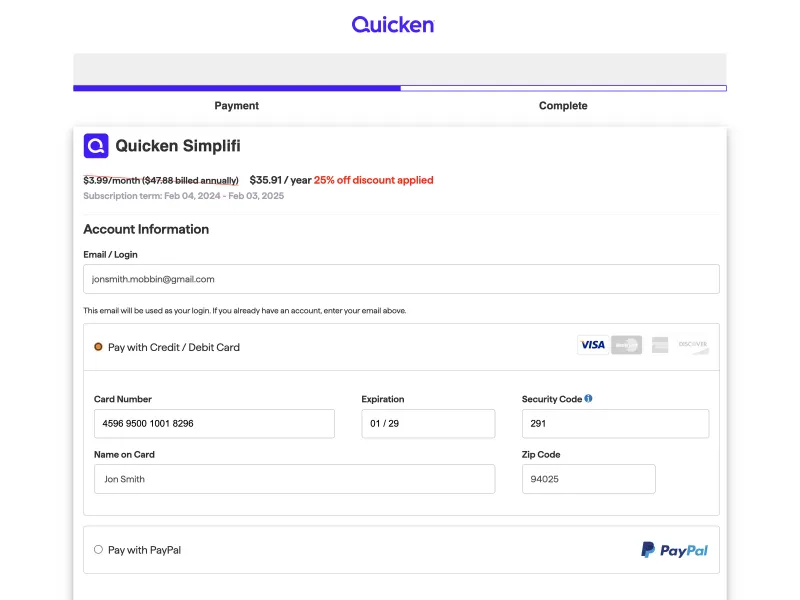Select Pay with Credit / Debit Card

pos(98,347)
